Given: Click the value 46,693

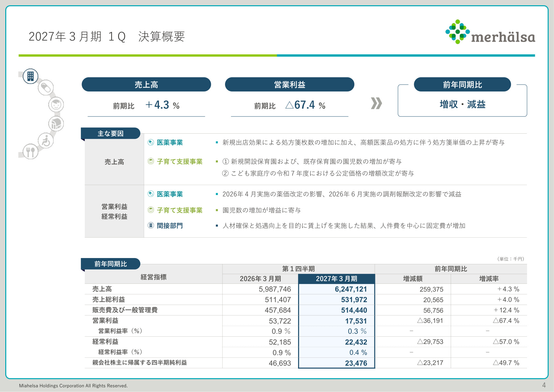Looking at the screenshot, I should point(280,363).
